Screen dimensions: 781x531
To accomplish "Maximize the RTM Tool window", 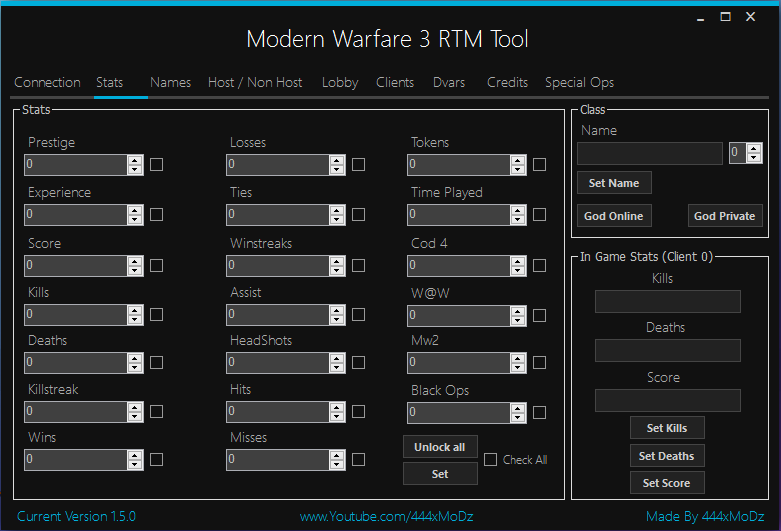I will click(726, 17).
